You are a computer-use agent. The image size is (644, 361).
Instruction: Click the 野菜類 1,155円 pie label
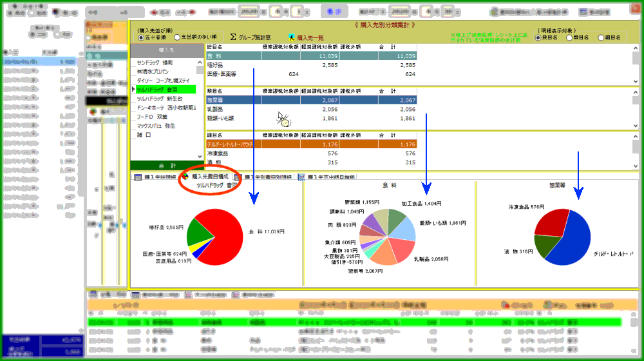click(x=362, y=202)
